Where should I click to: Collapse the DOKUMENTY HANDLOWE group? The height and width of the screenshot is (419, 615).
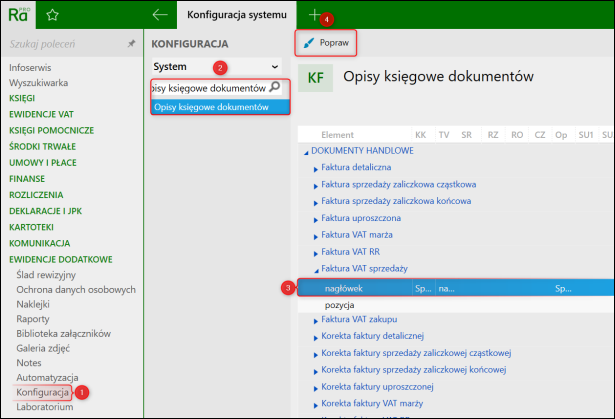click(x=306, y=152)
